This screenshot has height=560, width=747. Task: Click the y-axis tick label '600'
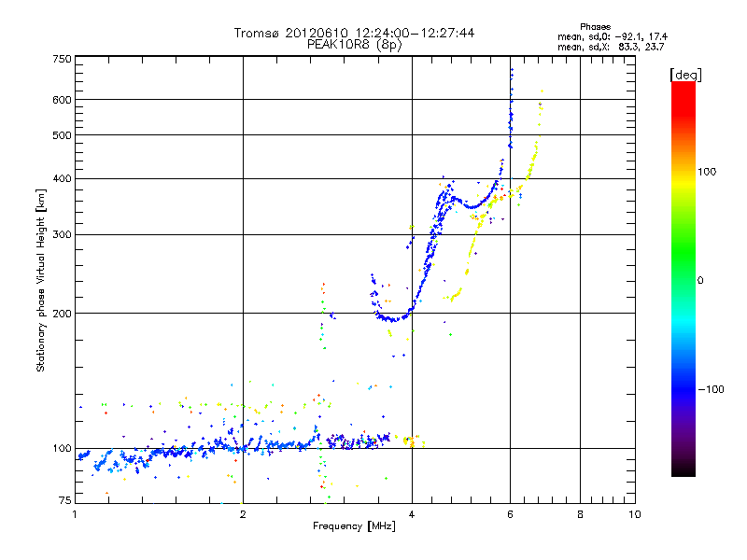(x=62, y=100)
